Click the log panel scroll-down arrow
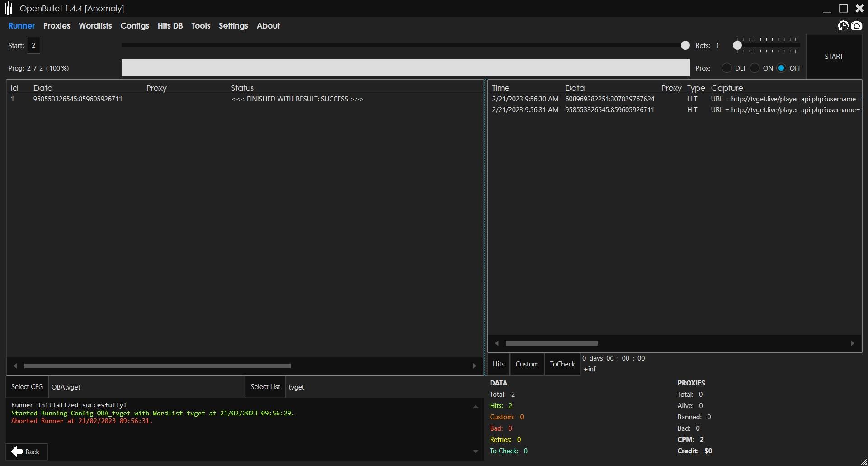 [x=476, y=452]
